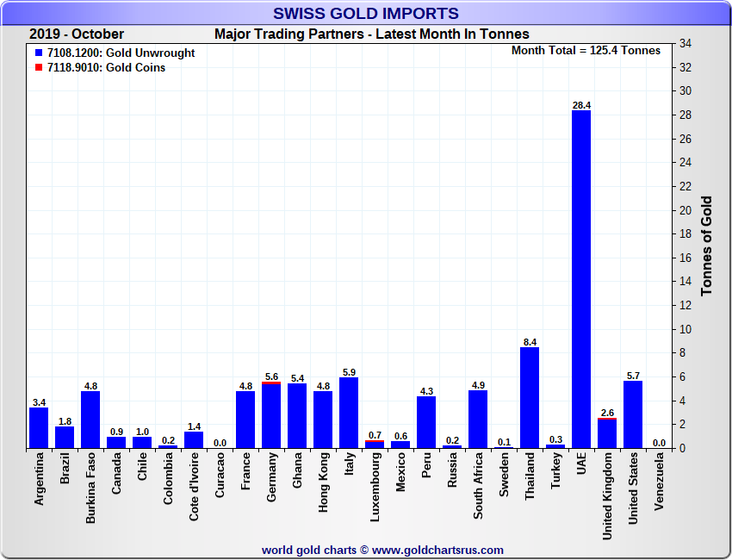Click the 2019 - October date label
This screenshot has width=732, height=560.
[77, 34]
